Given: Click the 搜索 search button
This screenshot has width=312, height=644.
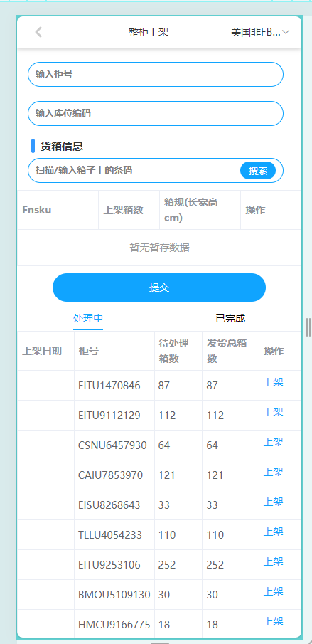Looking at the screenshot, I should tap(258, 171).
